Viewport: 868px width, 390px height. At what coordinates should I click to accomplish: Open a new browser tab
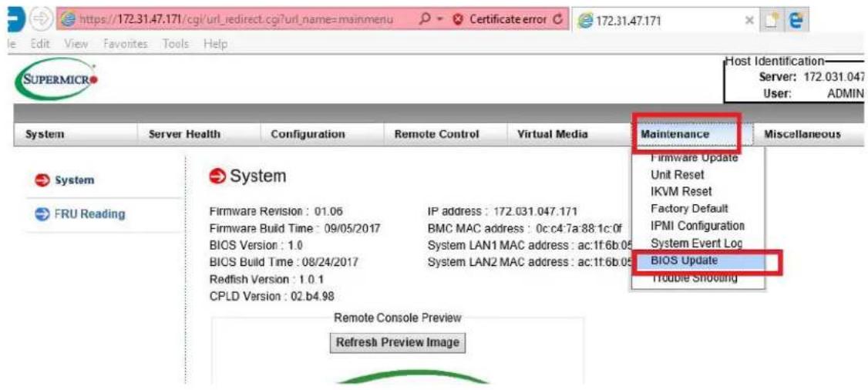[773, 21]
